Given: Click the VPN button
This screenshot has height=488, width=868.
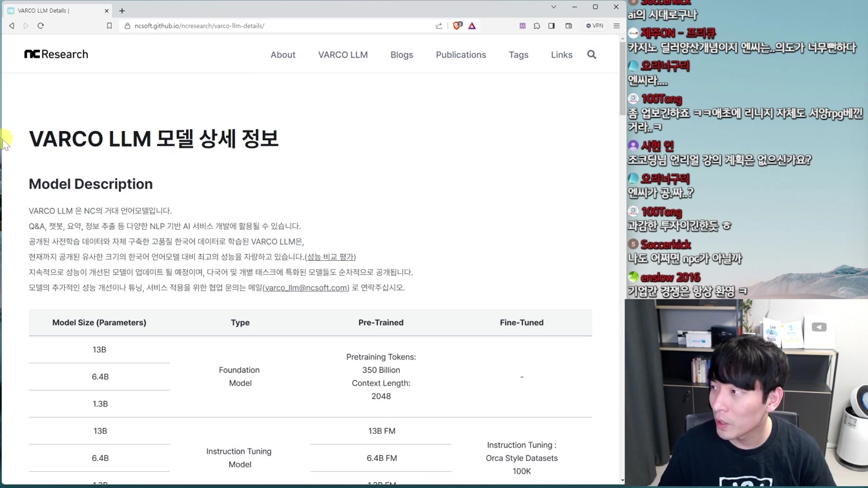Looking at the screenshot, I should pyautogui.click(x=595, y=26).
